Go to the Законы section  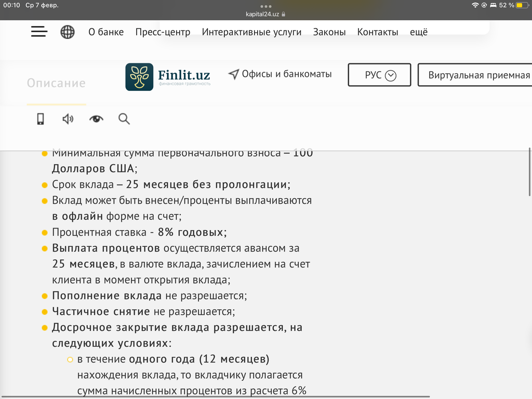click(x=329, y=32)
